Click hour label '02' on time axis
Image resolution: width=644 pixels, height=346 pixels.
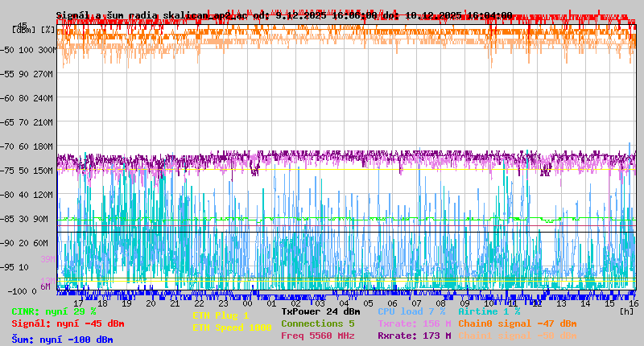click(x=295, y=303)
